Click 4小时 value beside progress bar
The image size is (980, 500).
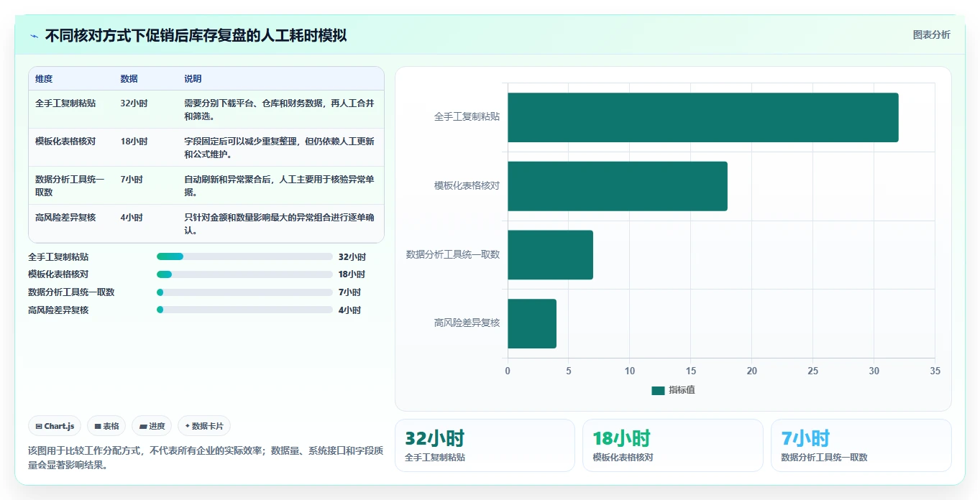349,310
